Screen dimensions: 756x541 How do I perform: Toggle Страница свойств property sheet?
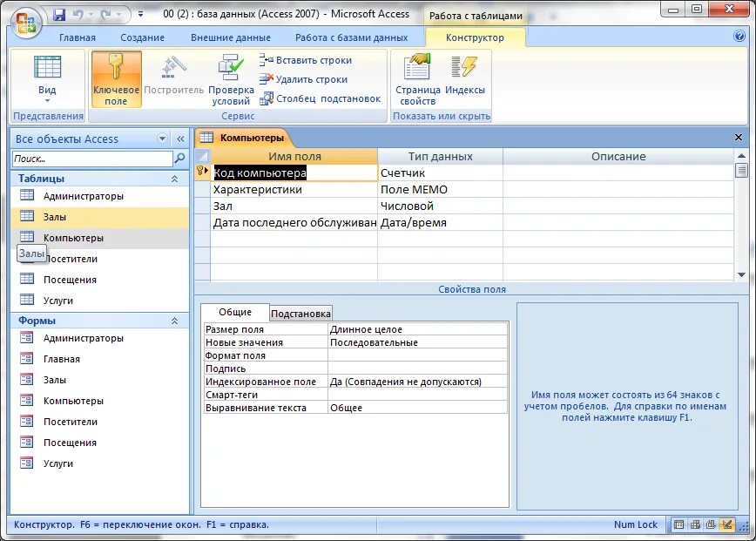[x=417, y=79]
